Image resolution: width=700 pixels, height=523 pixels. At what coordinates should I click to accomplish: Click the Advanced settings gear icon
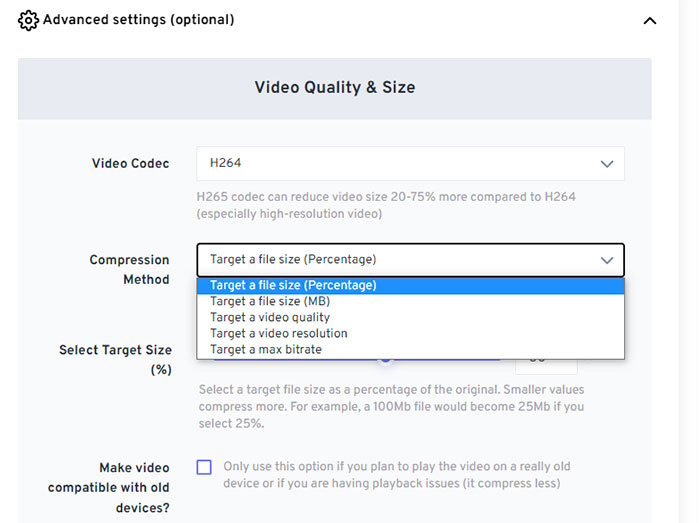[28, 20]
